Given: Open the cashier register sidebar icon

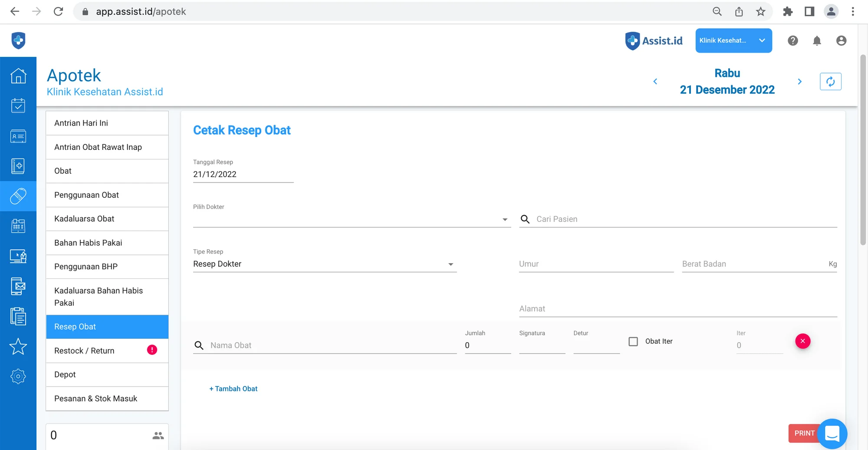Looking at the screenshot, I should tap(18, 226).
